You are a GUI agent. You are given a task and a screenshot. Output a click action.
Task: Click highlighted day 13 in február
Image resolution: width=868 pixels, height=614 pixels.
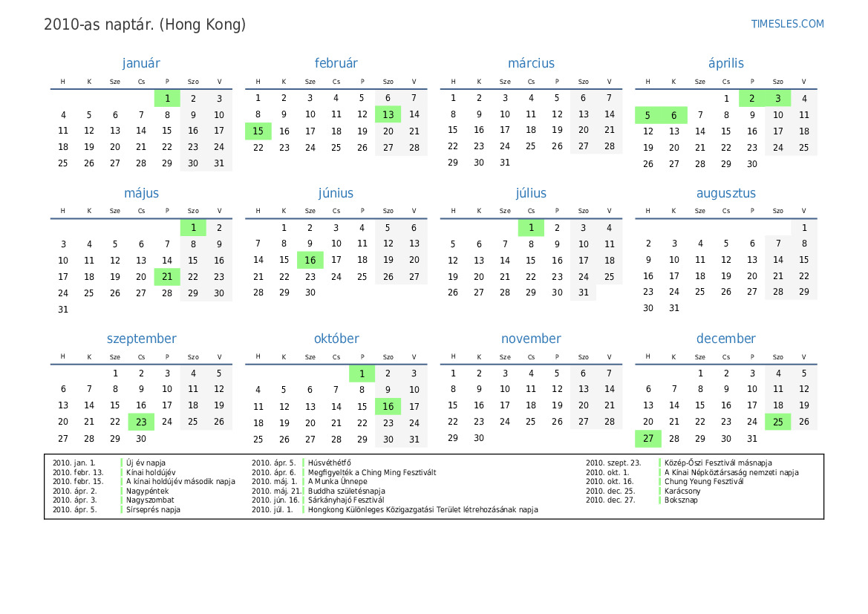[388, 114]
